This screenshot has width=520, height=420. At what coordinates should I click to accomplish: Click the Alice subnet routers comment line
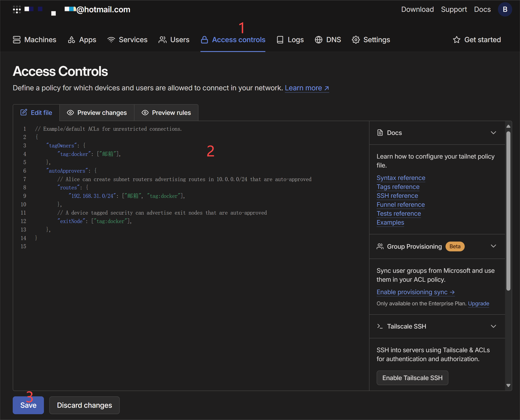184,179
